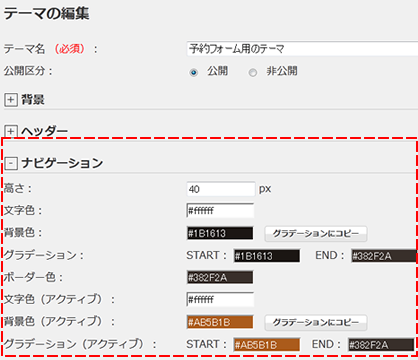This screenshot has width=418, height=360.
Task: Click グラデーション（アクティブ） END #382F2A swatch
Action: pyautogui.click(x=381, y=345)
